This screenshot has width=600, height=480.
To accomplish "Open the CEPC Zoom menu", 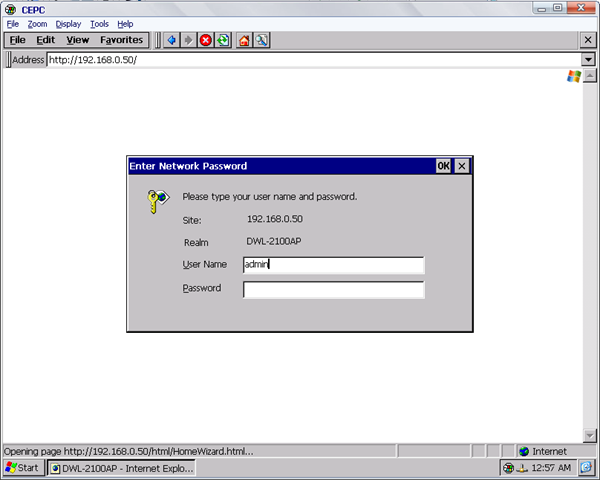I will pos(37,23).
